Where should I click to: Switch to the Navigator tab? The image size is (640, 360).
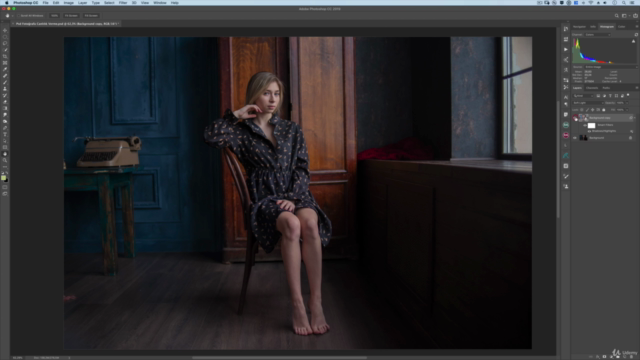[x=579, y=27]
